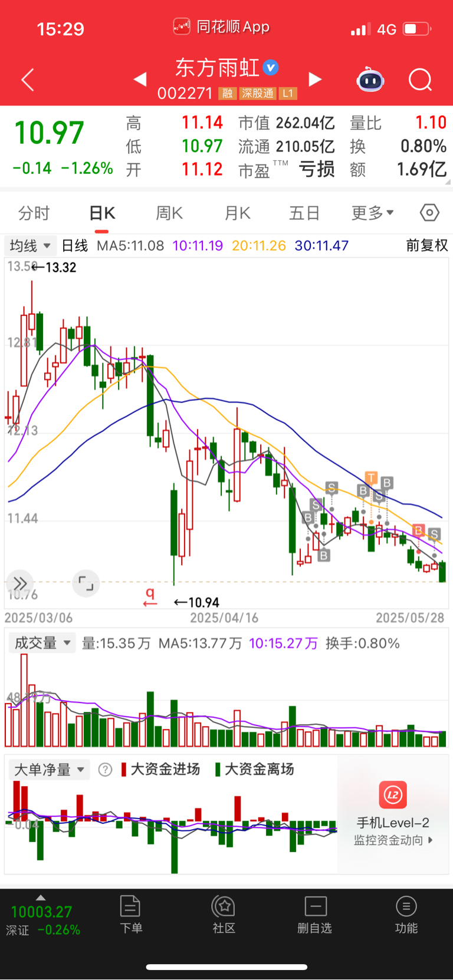The width and height of the screenshot is (453, 980).
Task: Open the robot AI assistant
Action: (370, 80)
